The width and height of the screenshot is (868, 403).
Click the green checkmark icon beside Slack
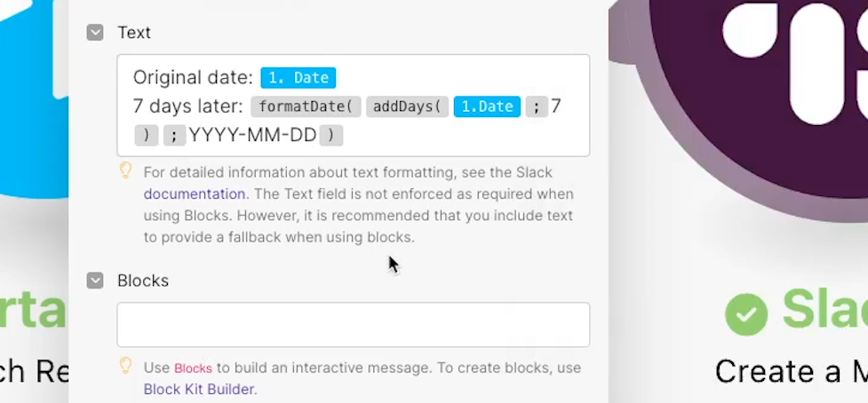[x=746, y=312]
